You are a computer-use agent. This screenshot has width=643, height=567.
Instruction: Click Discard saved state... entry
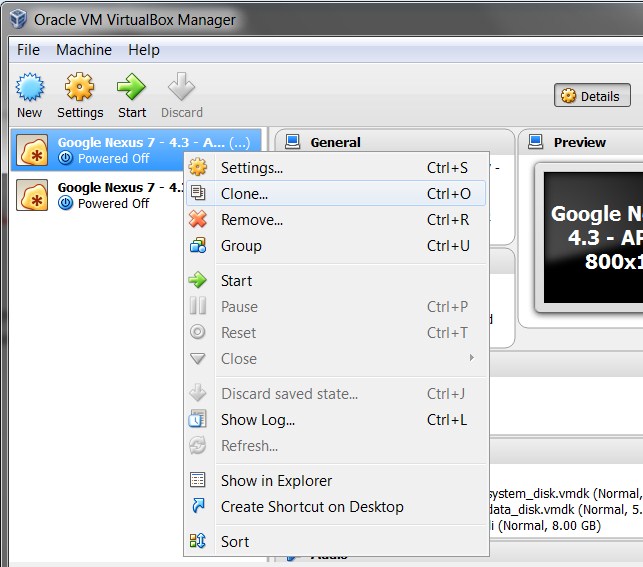click(336, 394)
